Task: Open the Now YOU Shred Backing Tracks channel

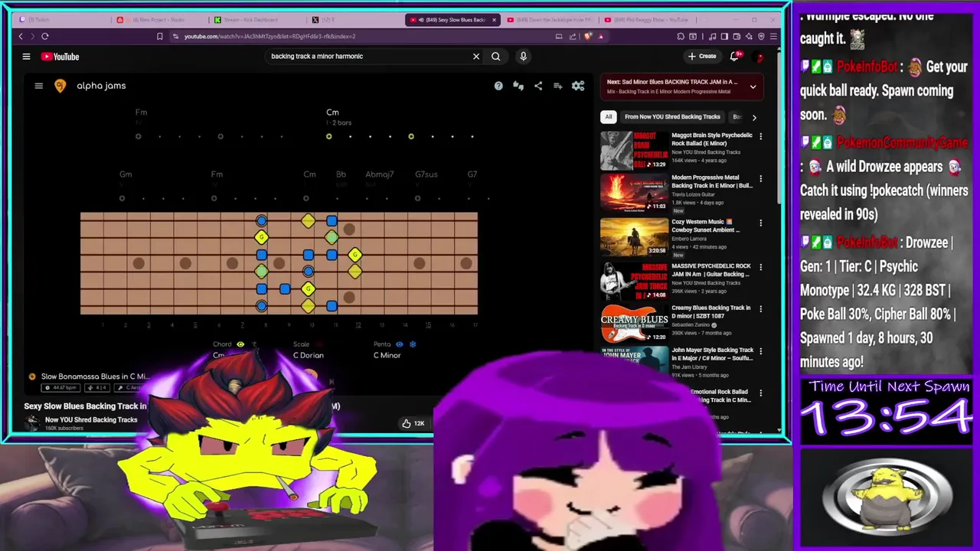Action: coord(91,419)
